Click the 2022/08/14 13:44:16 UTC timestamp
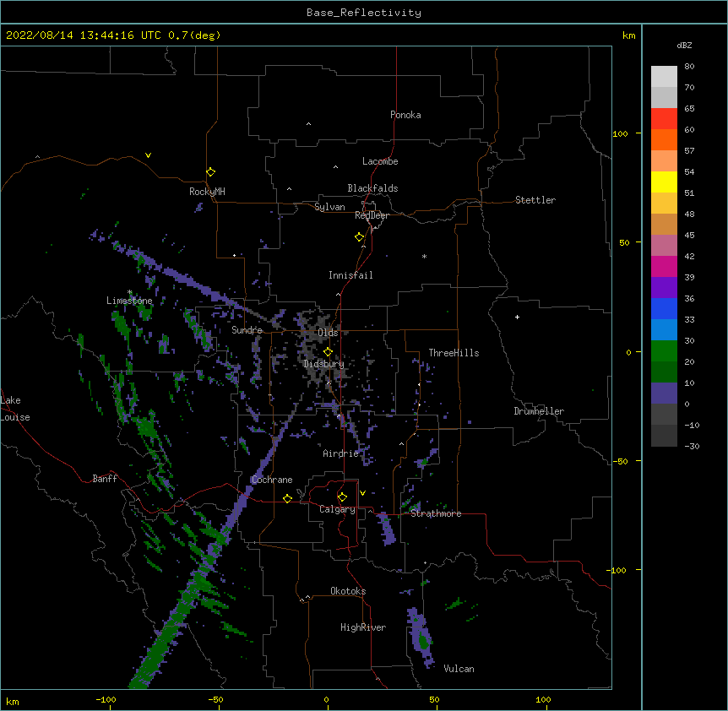Image resolution: width=728 pixels, height=711 pixels. 84,35
